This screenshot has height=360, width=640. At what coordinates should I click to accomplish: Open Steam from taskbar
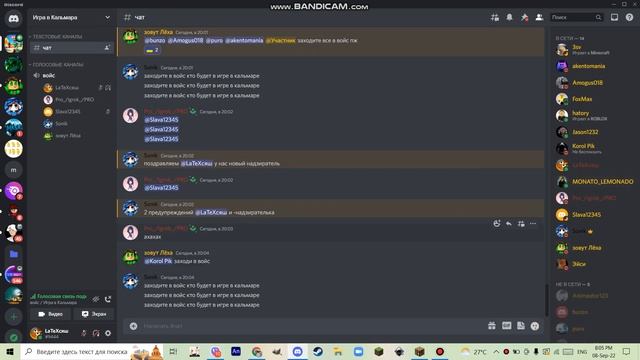point(318,351)
